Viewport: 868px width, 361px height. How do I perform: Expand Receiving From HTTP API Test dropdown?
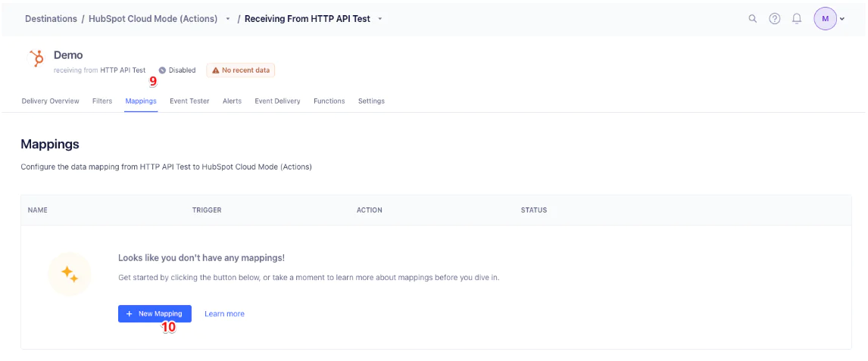tap(379, 19)
